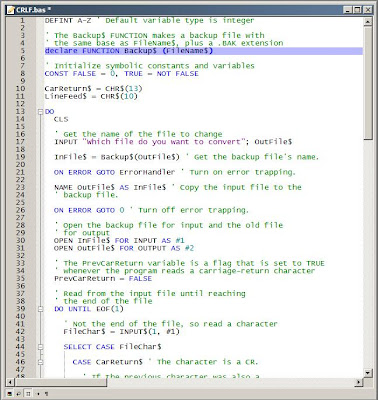Click 'LineFeed$ = CHR$(10)' line
The image size is (378, 400).
(91, 97)
